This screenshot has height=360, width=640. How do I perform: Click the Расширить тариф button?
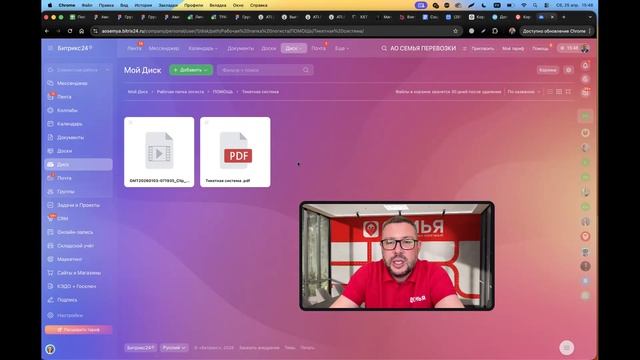coord(78,330)
